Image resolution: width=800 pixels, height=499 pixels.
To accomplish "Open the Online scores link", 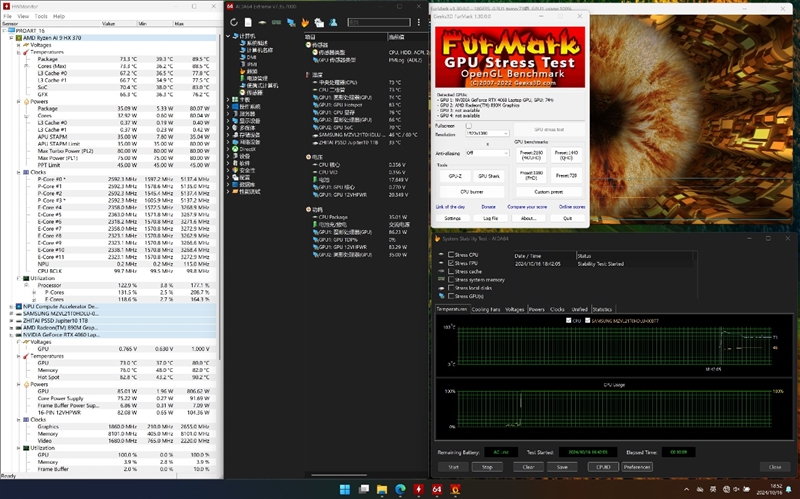I will 572,207.
